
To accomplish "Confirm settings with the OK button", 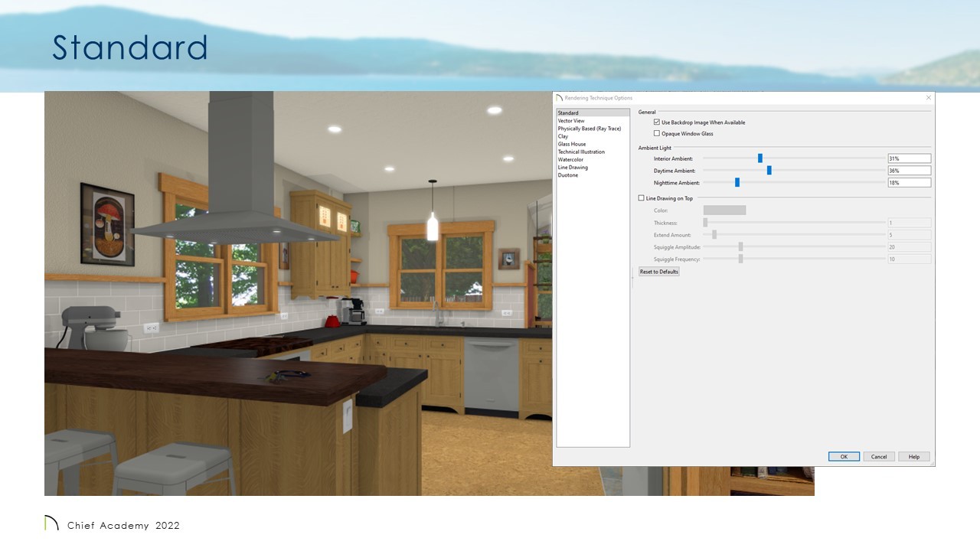I will [x=844, y=457].
